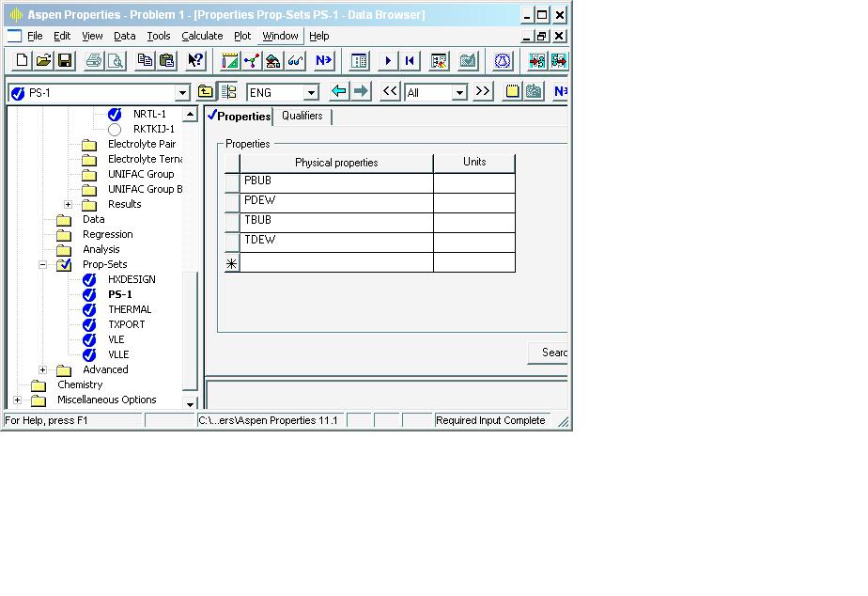Select the Properties tab
This screenshot has height=596, width=868.
click(240, 116)
